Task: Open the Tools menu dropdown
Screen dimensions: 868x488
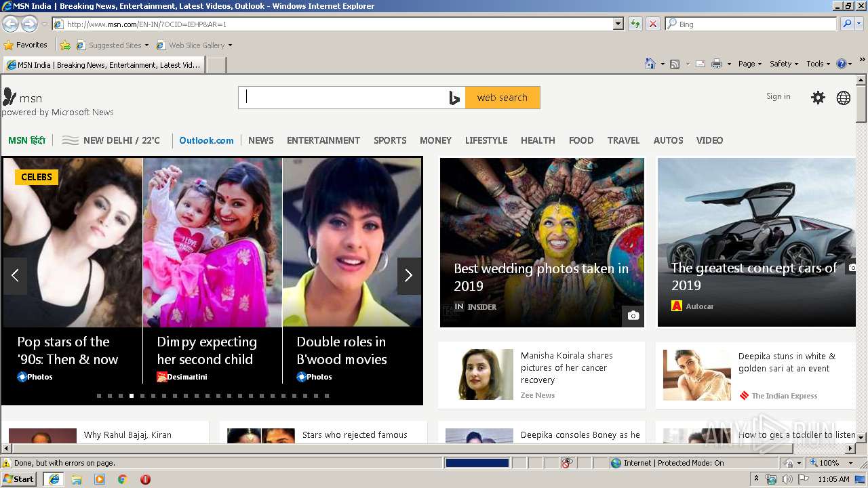Action: (x=818, y=64)
